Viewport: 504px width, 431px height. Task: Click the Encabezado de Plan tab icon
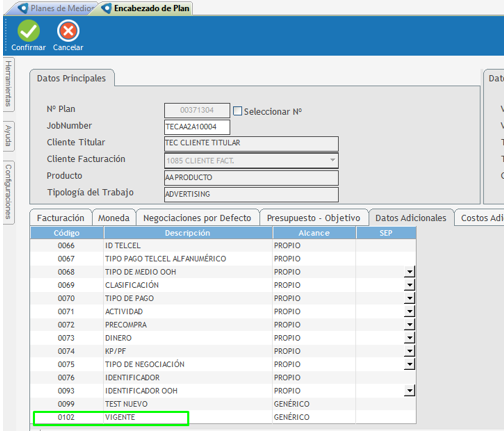pyautogui.click(x=106, y=8)
